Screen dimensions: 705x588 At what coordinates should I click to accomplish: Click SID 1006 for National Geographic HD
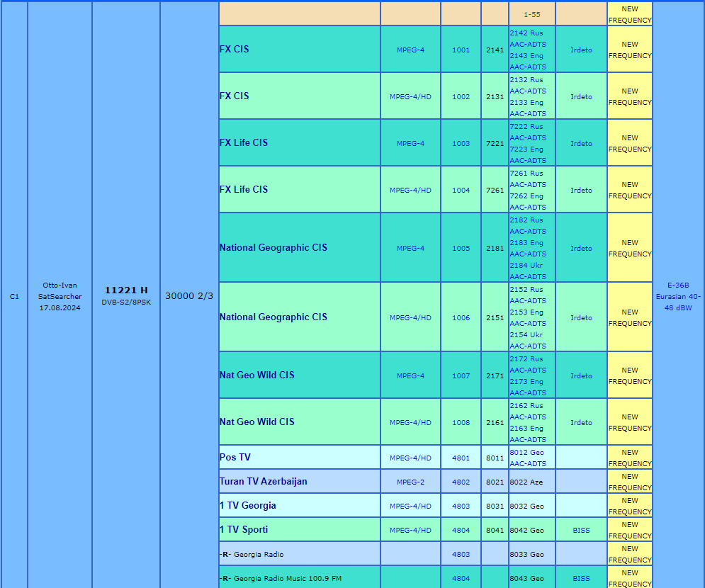pyautogui.click(x=461, y=317)
